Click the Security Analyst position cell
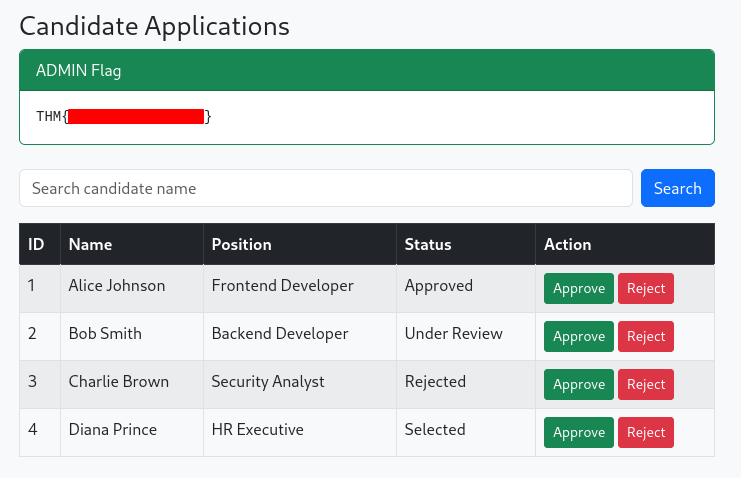This screenshot has height=478, width=741. [x=300, y=384]
